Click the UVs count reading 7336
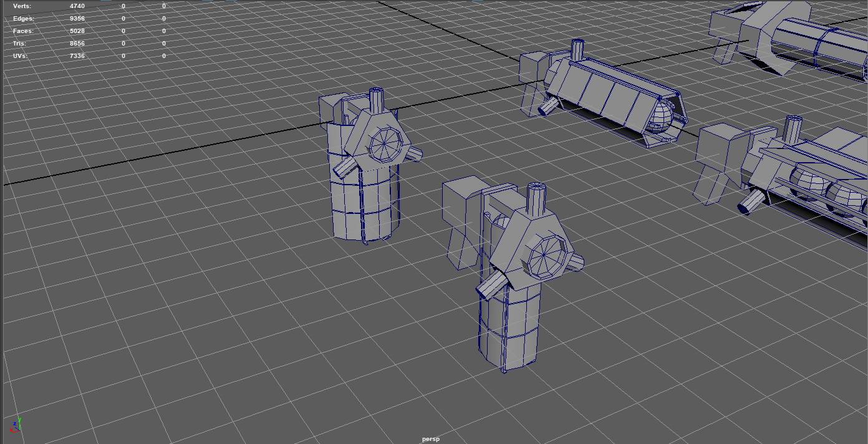 (77, 55)
